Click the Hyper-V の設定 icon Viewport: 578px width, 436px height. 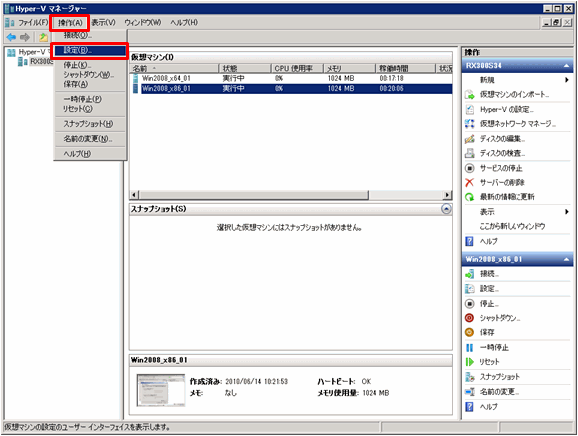[x=469, y=109]
